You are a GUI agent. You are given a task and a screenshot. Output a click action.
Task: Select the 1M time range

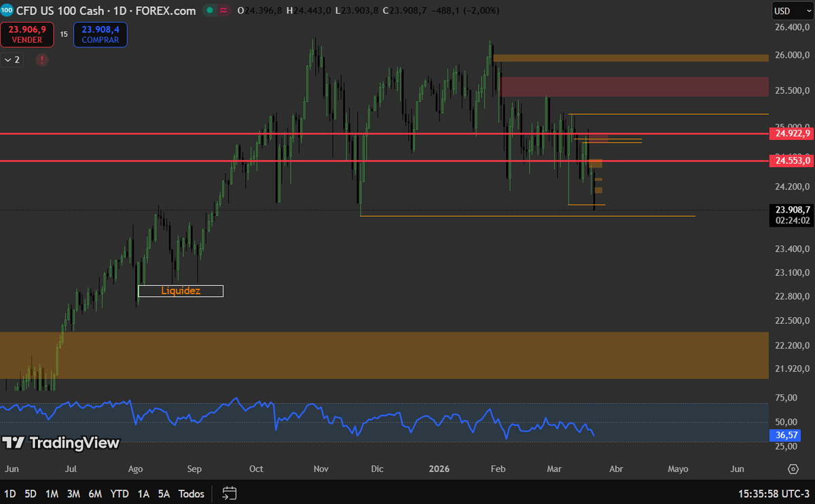tap(52, 494)
